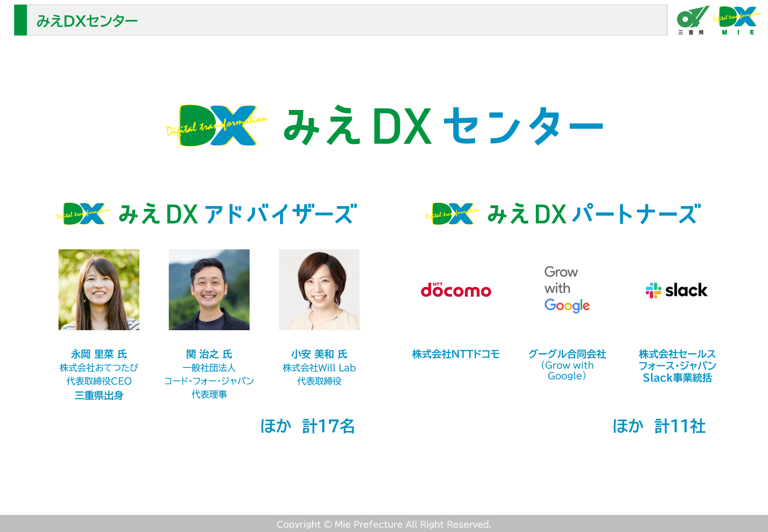This screenshot has width=768, height=532.
Task: Click the text 代表理事
Action: pos(209,394)
